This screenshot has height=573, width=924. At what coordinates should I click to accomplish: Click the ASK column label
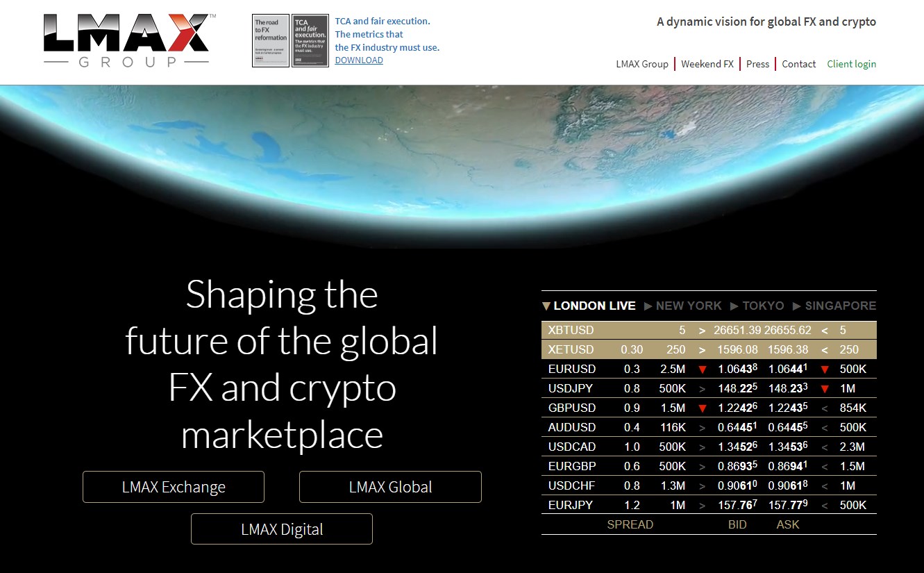click(788, 524)
